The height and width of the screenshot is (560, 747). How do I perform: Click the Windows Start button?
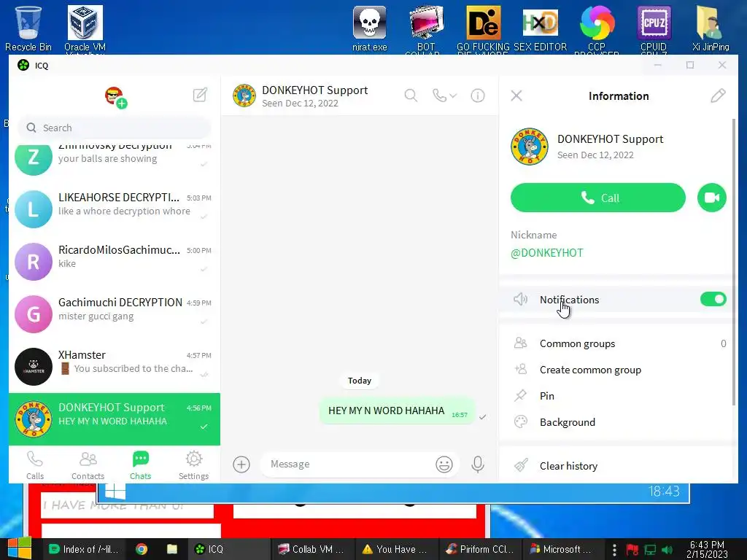tap(18, 548)
